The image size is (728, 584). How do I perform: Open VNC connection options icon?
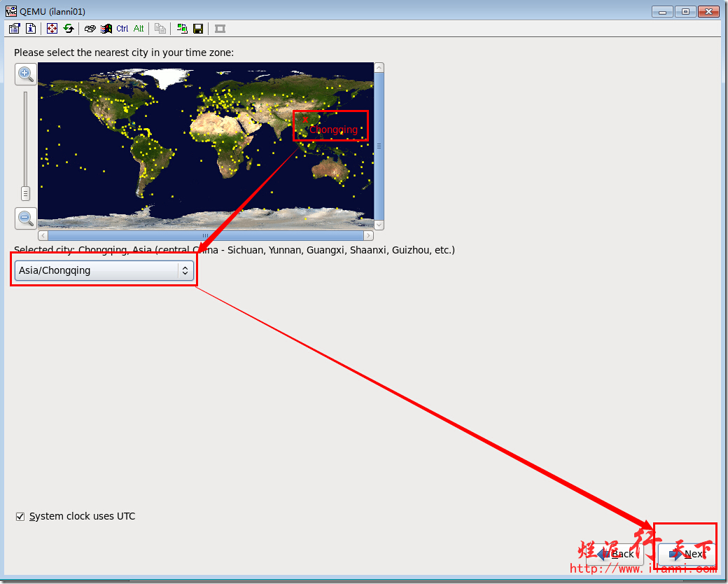click(15, 29)
